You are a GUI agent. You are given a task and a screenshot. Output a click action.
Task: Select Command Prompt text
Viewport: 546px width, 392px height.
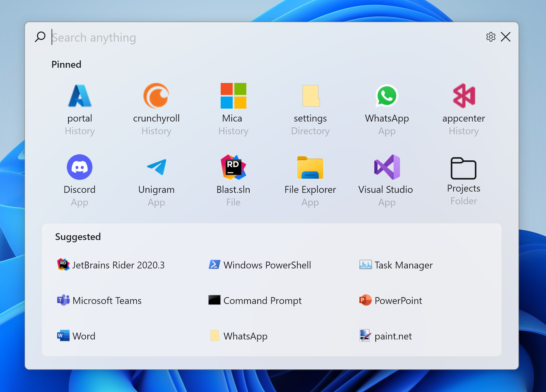(262, 301)
